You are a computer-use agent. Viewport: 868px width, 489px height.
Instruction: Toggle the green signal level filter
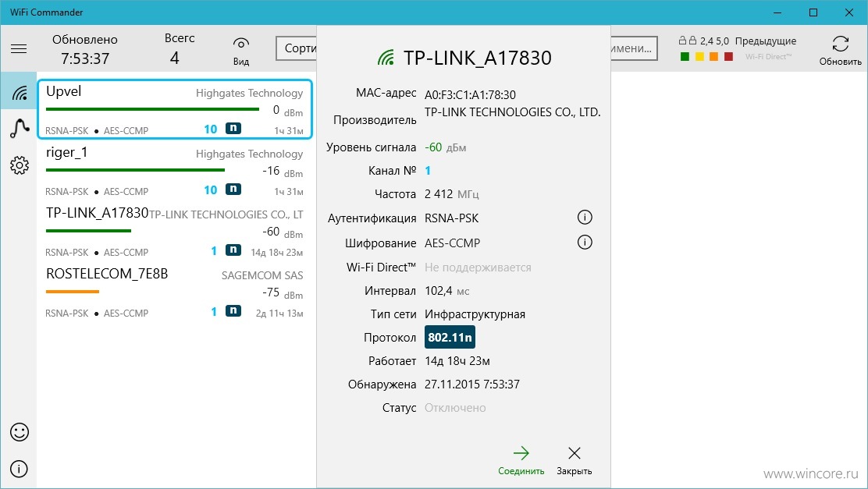tap(685, 56)
